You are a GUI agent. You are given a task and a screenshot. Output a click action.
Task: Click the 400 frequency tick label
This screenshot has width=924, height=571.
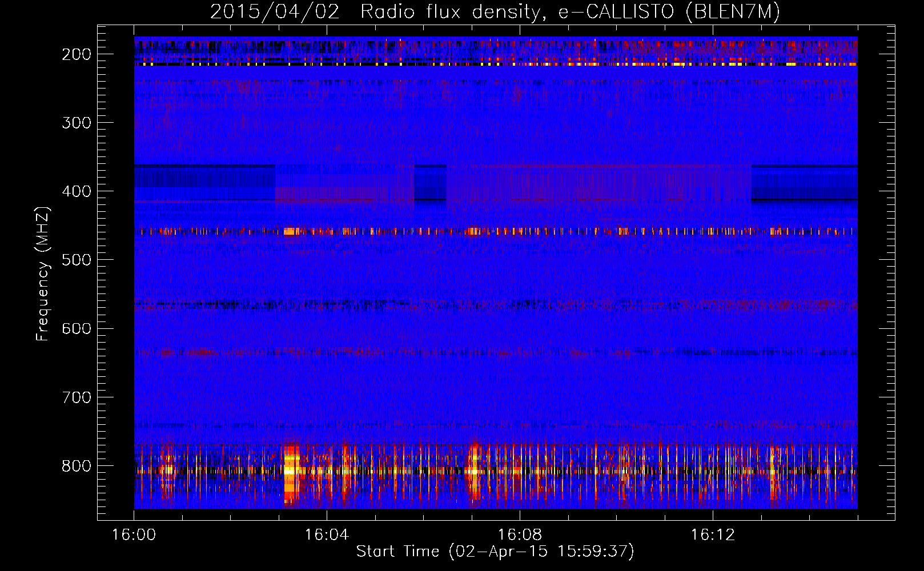click(77, 191)
